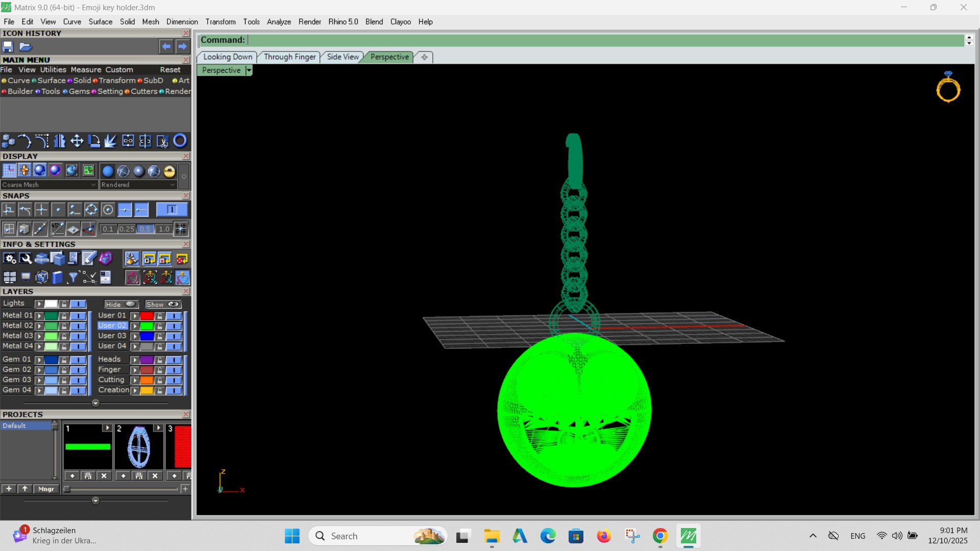Click the red color swatch of User 01

click(147, 316)
